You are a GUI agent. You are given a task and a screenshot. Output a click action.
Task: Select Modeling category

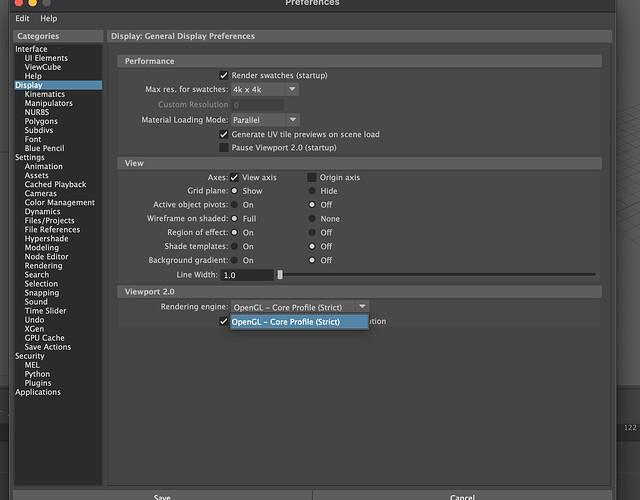point(42,247)
